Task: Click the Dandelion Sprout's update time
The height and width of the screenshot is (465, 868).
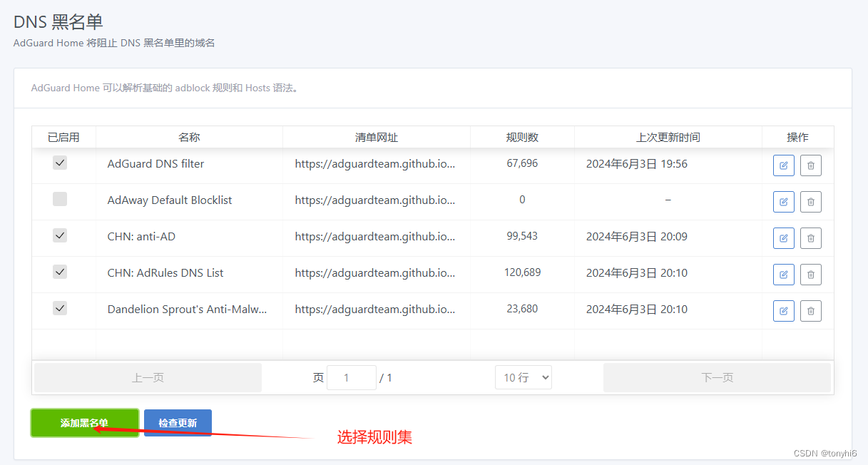Action: 637,309
